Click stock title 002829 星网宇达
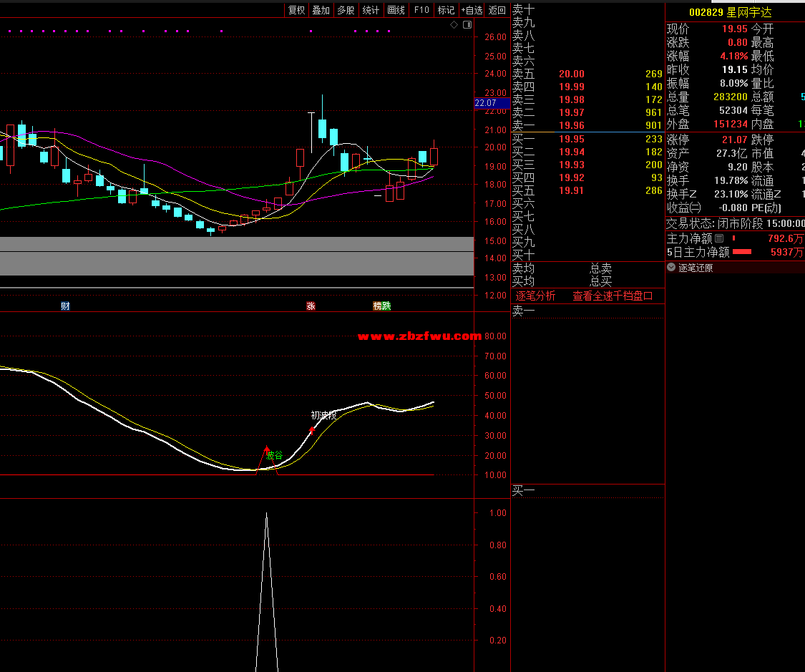The image size is (805, 672). tap(730, 12)
